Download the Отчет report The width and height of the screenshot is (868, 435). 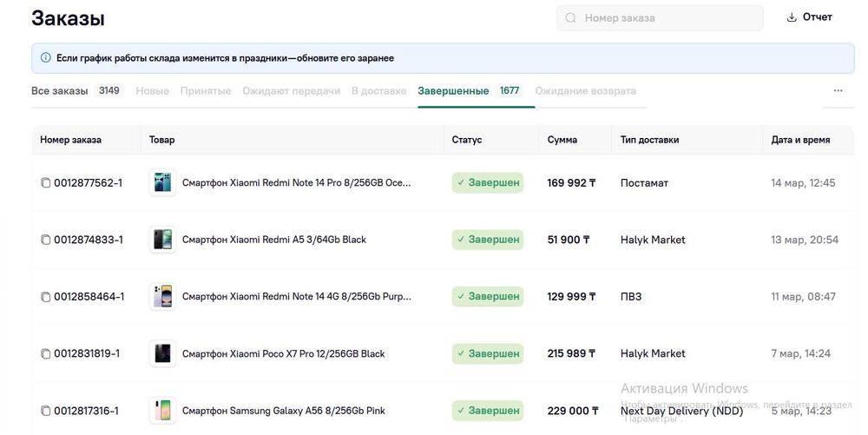coord(809,17)
